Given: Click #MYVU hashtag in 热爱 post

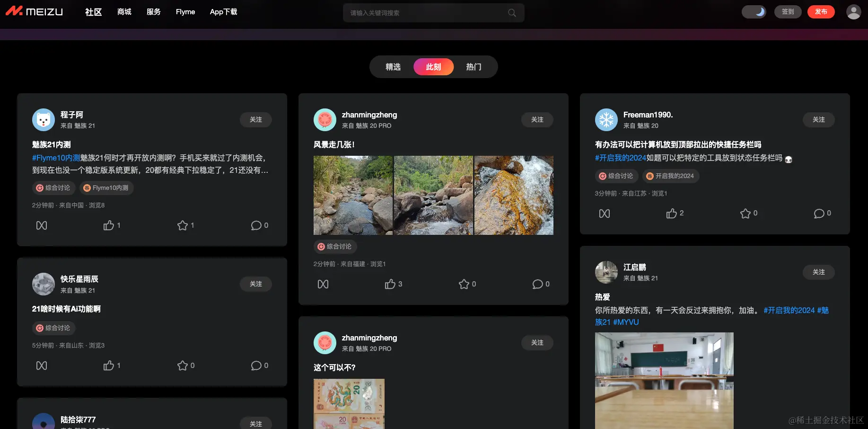Looking at the screenshot, I should (626, 322).
